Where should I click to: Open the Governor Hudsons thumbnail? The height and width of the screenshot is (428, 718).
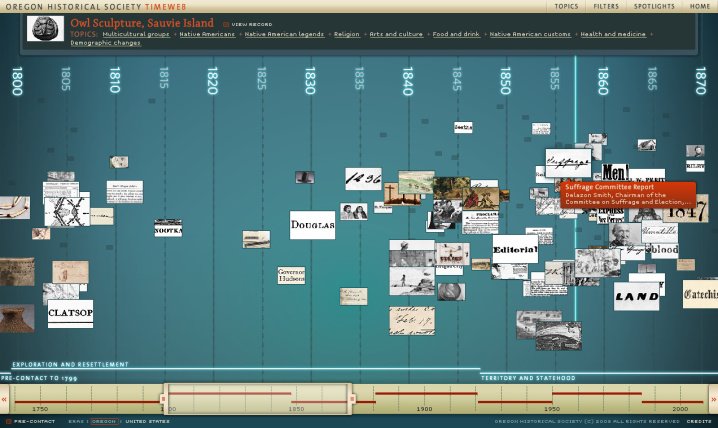291,276
